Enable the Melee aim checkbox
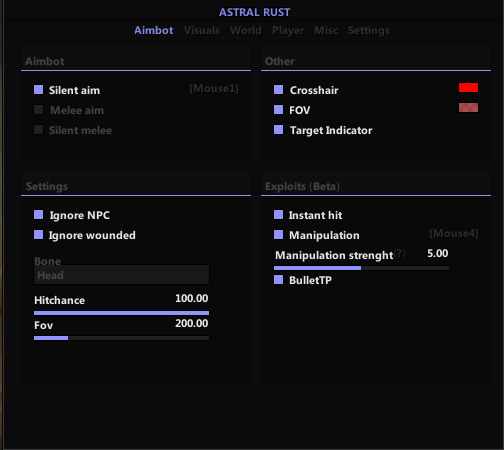Screen dimensions: 504x450 click(39, 110)
